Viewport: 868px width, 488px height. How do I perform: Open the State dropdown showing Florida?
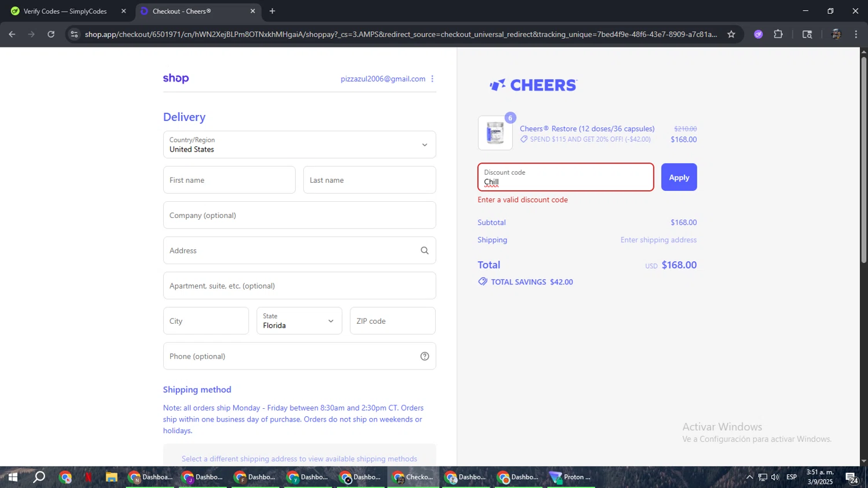(x=299, y=321)
